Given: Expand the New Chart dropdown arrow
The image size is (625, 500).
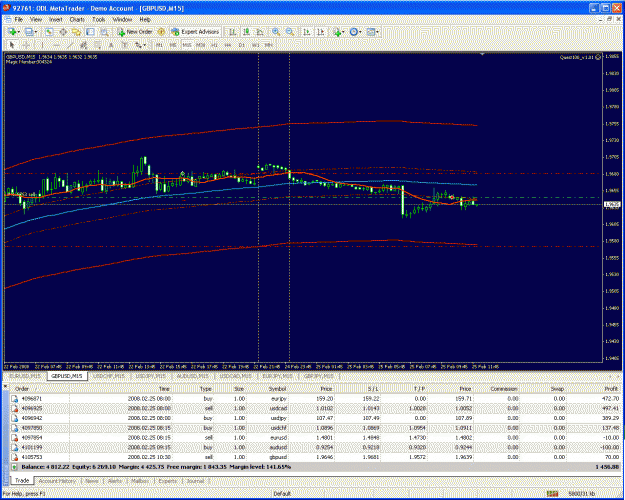Looking at the screenshot, I should point(19,32).
